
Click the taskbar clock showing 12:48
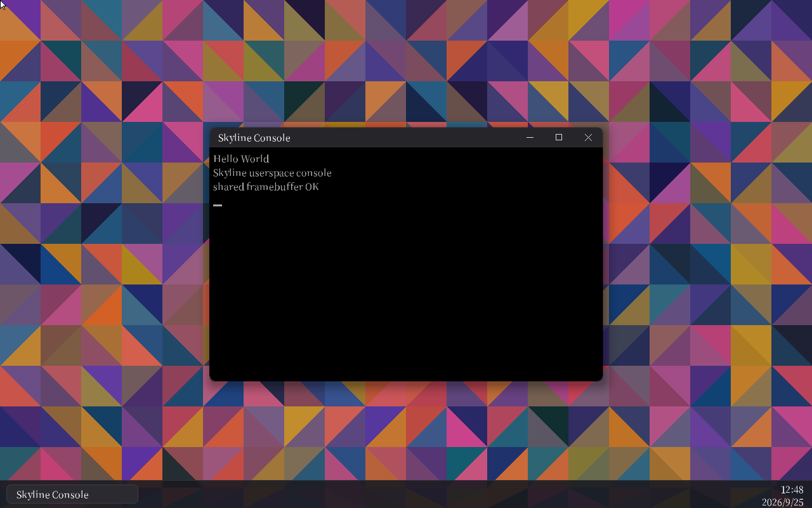[792, 490]
